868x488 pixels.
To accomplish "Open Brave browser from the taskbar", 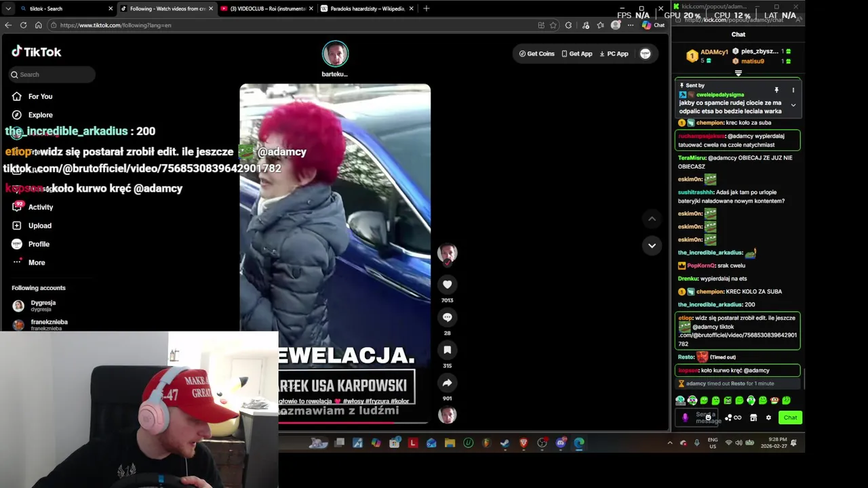I will [x=524, y=443].
